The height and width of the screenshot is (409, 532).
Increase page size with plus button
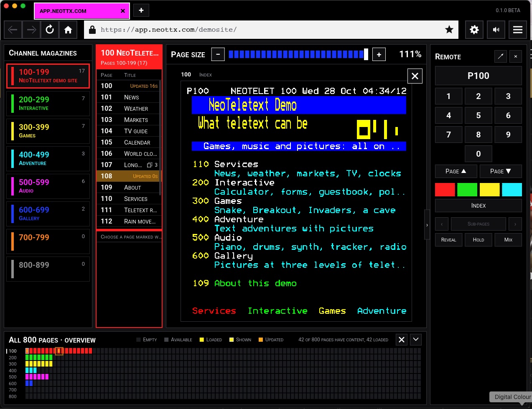point(379,54)
